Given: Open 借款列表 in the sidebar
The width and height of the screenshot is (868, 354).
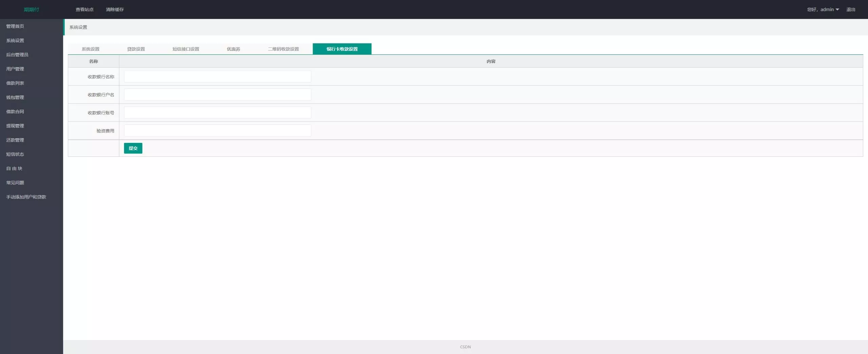Looking at the screenshot, I should coord(15,83).
